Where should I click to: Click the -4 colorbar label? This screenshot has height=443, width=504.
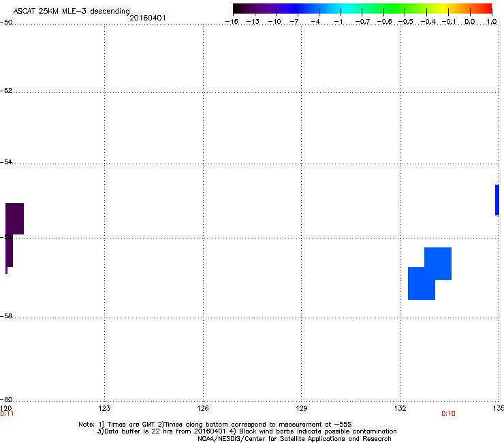(315, 22)
